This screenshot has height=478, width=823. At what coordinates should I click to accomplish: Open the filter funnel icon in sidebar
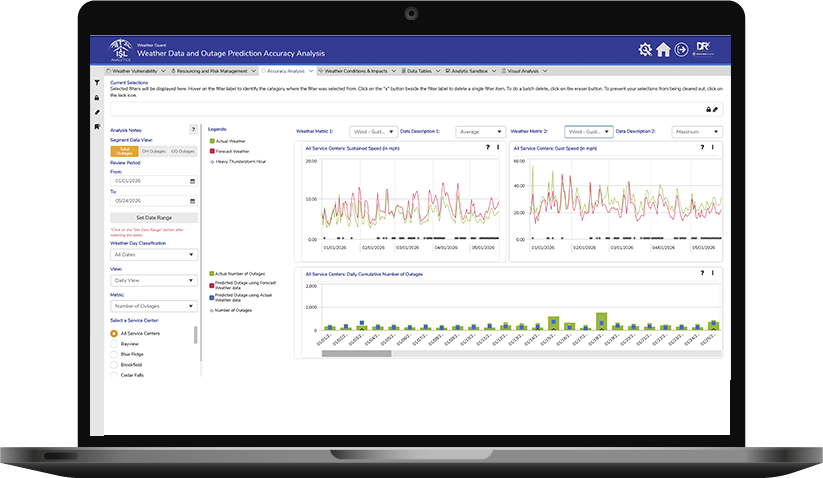97,82
